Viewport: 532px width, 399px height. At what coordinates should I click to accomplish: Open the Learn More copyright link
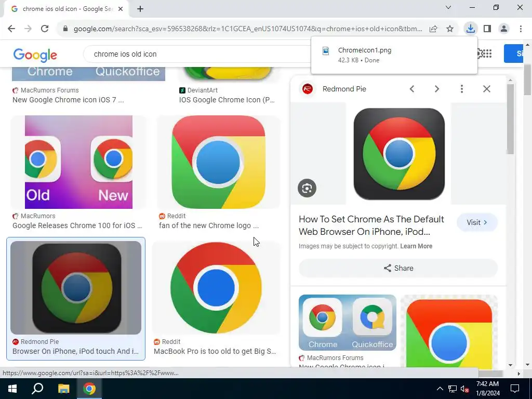click(x=416, y=246)
